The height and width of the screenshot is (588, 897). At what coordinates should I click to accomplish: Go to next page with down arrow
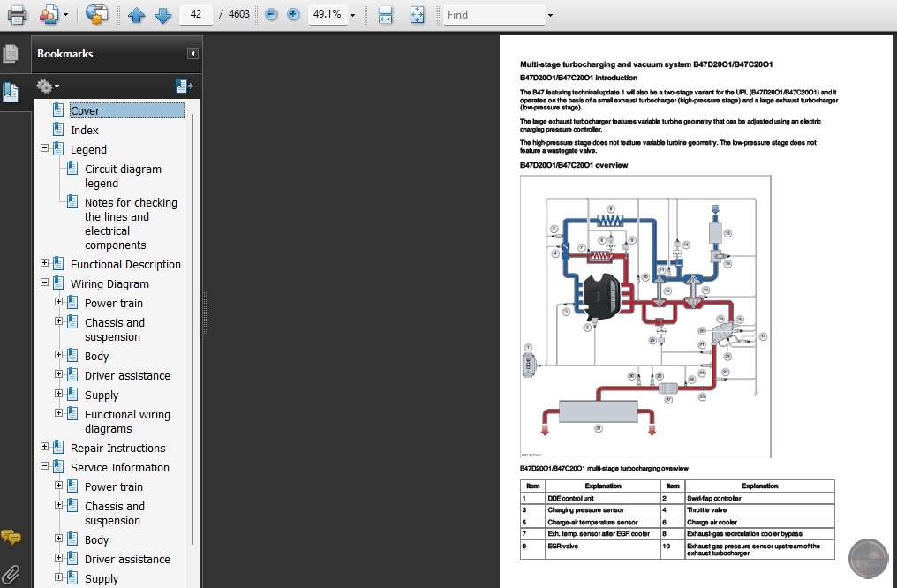(163, 15)
